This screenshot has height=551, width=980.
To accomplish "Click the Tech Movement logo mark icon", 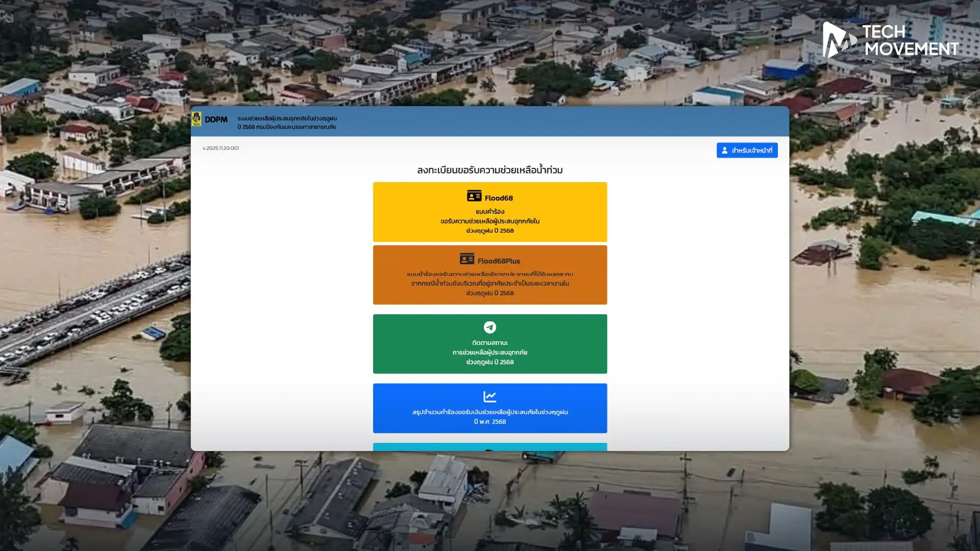I will [838, 40].
